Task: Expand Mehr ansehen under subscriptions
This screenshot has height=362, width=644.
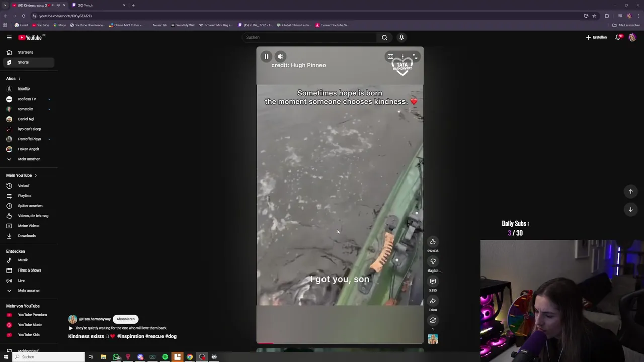Action: coord(28,159)
